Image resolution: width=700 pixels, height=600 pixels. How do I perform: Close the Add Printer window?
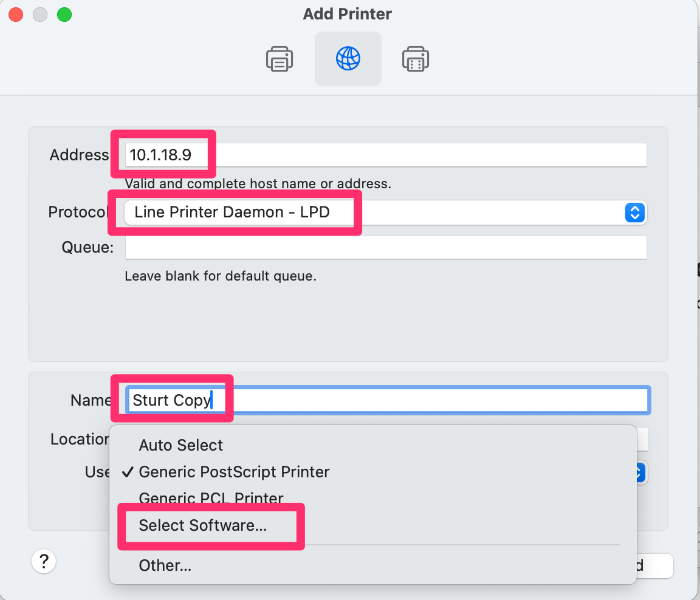16,15
